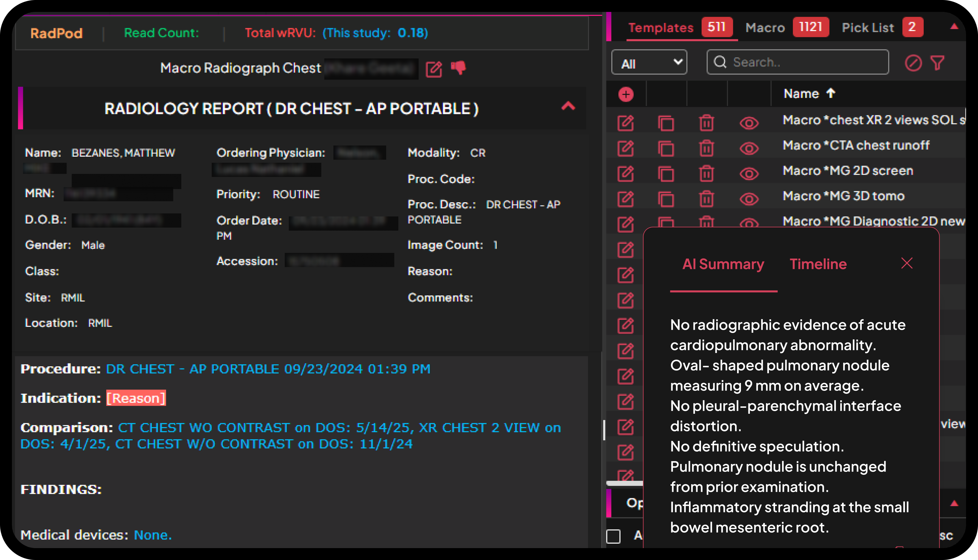Delete the Macro *MG 3D tomo template
The width and height of the screenshot is (978, 560).
706,199
